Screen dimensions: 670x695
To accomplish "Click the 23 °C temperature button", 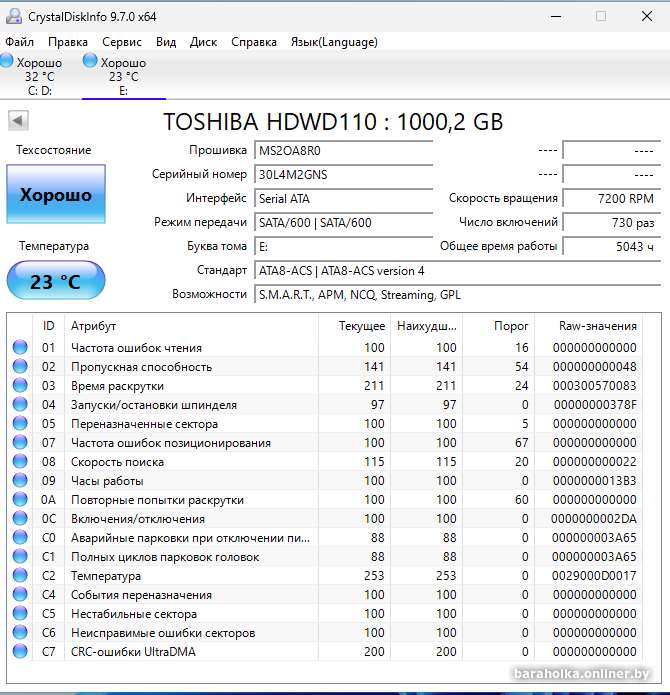I will point(56,280).
